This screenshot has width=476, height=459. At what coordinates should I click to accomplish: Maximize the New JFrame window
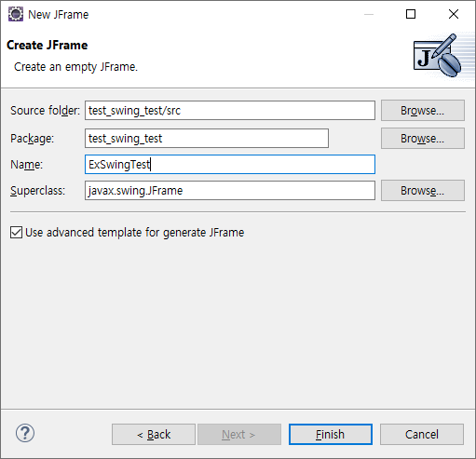pos(411,14)
